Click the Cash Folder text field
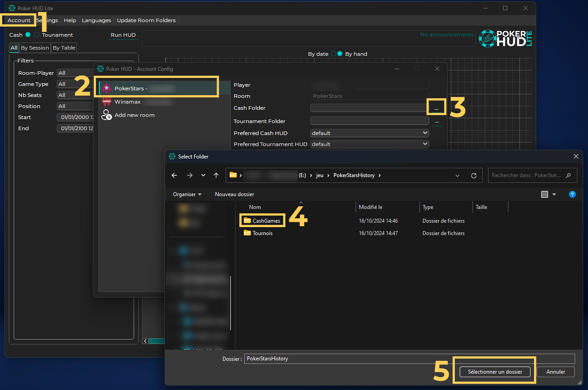588x390 pixels. [369, 108]
